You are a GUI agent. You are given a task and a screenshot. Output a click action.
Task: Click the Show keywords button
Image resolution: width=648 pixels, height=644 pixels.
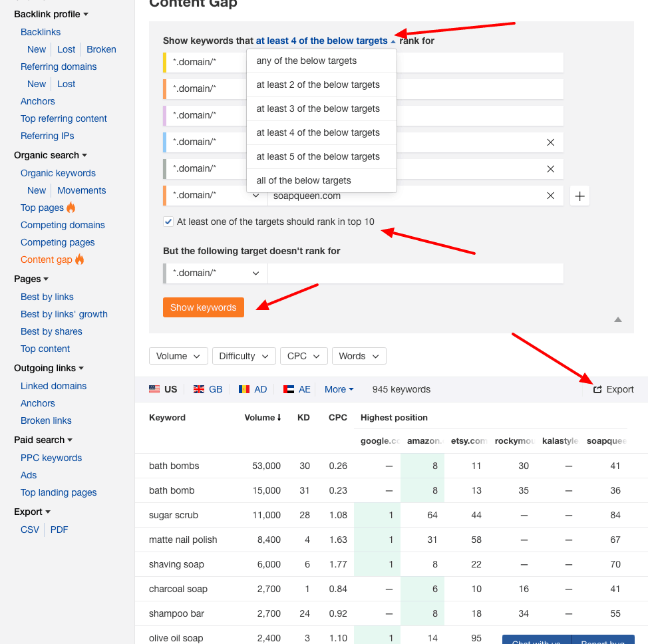pyautogui.click(x=203, y=307)
